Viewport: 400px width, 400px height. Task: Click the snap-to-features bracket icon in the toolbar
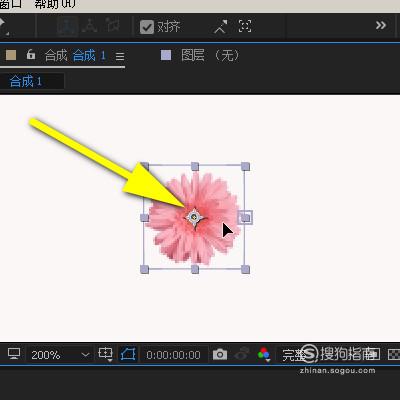pyautogui.click(x=245, y=26)
